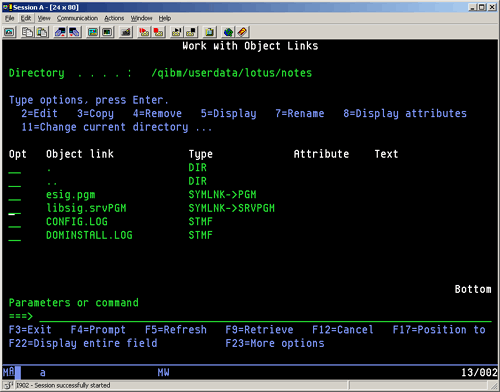This screenshot has width=500, height=392.
Task: Click the black square macro toolbar icon
Action: tap(191, 32)
